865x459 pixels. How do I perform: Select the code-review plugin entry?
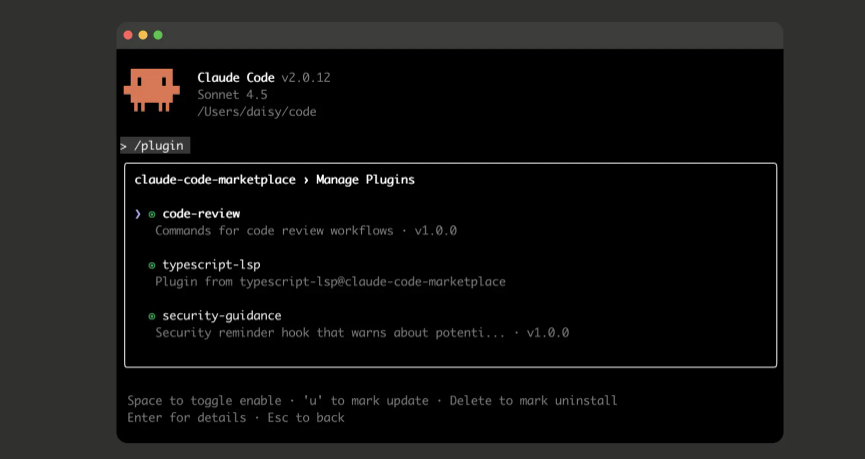click(x=201, y=214)
